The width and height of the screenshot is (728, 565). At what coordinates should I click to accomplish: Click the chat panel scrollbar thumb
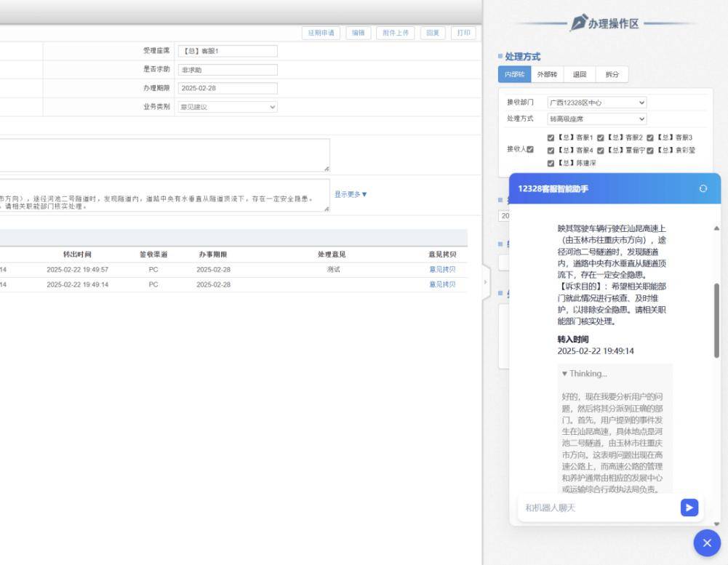tap(717, 320)
